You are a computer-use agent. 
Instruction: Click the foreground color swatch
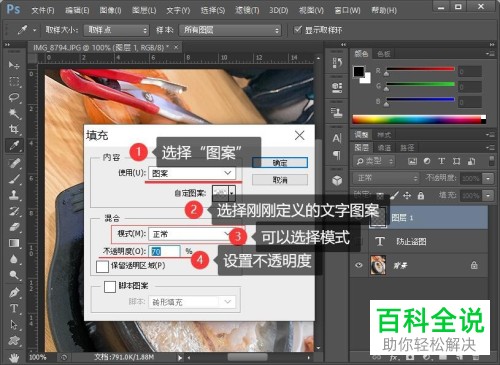click(359, 71)
